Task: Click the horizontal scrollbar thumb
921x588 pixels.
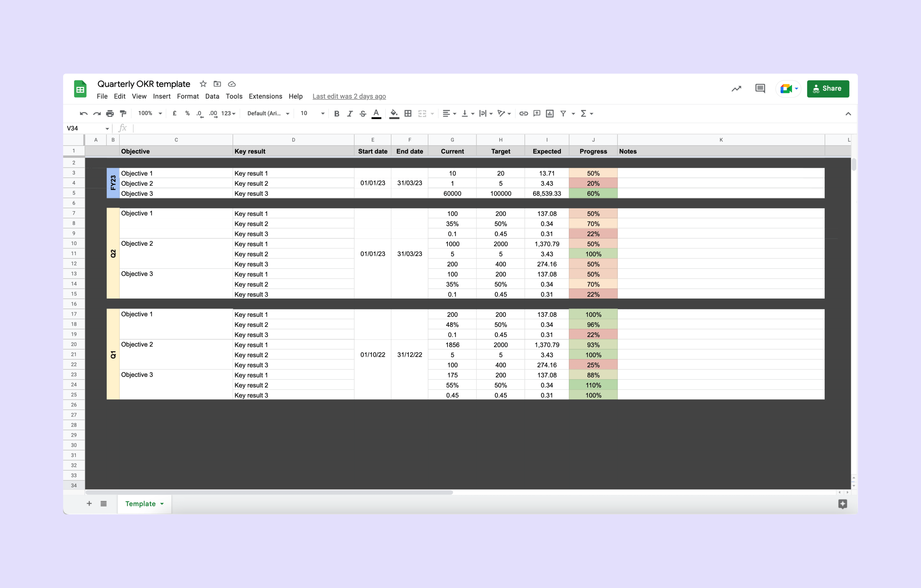Action: point(269,492)
